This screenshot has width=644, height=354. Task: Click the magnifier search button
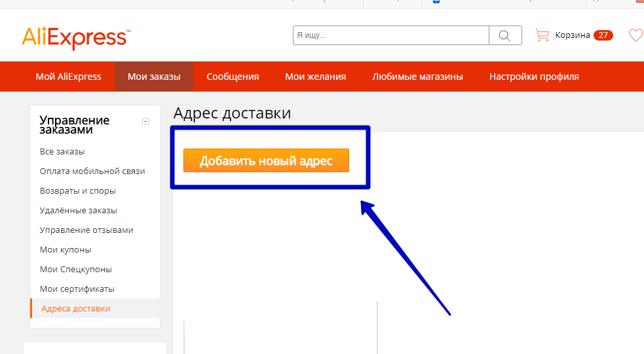pos(505,35)
